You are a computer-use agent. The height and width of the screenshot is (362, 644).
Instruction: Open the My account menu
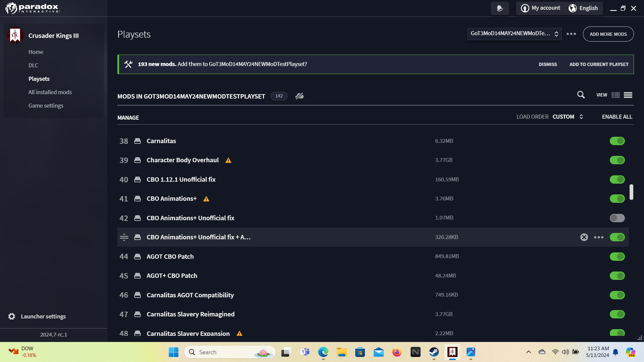[x=540, y=8]
